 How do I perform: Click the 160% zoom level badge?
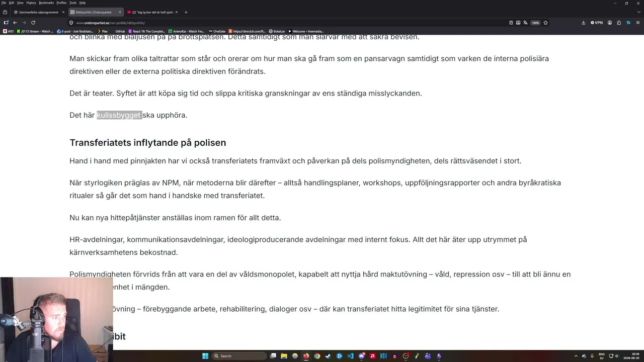(x=535, y=23)
